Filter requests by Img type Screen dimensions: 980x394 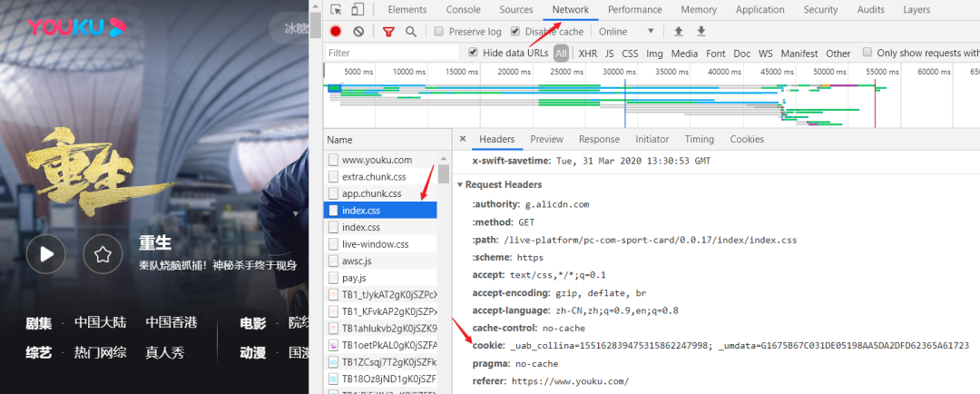coord(654,54)
